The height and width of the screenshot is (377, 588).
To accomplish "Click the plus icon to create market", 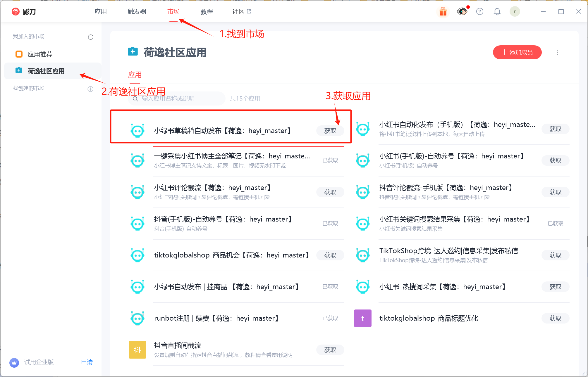I will click(x=90, y=89).
